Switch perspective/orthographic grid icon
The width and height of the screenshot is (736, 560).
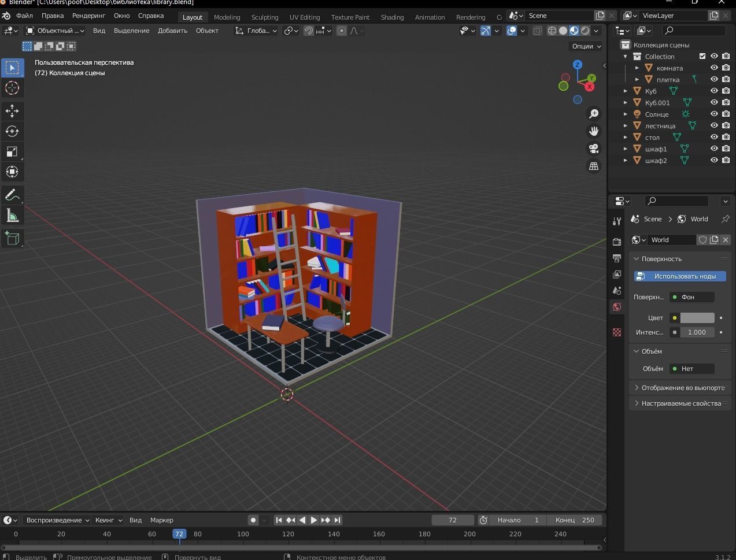tap(594, 166)
